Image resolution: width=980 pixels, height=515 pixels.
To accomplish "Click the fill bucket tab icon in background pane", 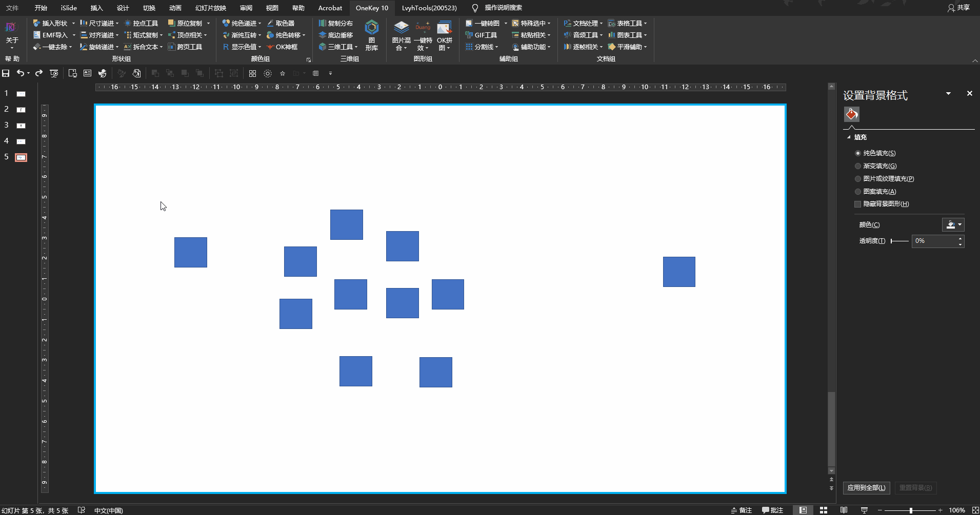I will click(x=852, y=114).
